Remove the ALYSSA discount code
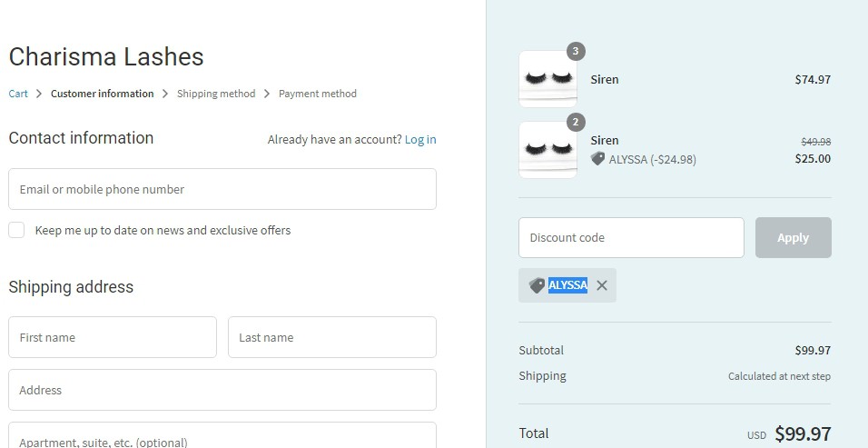868x448 pixels. point(601,285)
